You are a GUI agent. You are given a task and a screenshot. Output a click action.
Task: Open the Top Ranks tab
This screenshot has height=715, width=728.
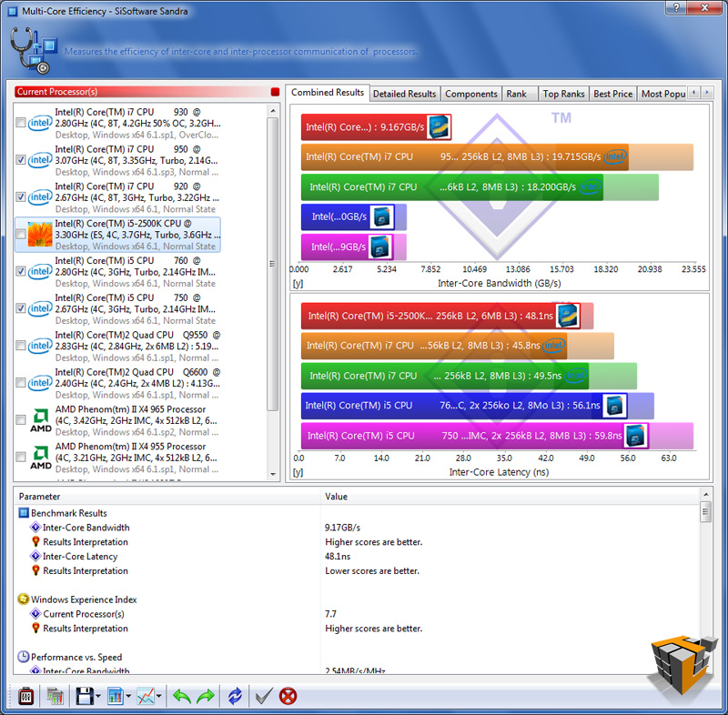click(x=563, y=94)
